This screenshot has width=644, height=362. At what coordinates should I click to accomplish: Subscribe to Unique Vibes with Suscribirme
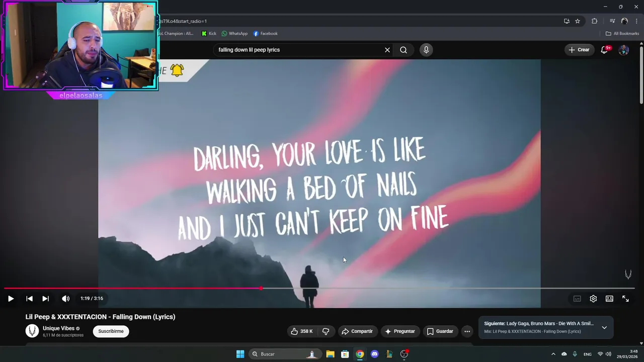pyautogui.click(x=111, y=331)
